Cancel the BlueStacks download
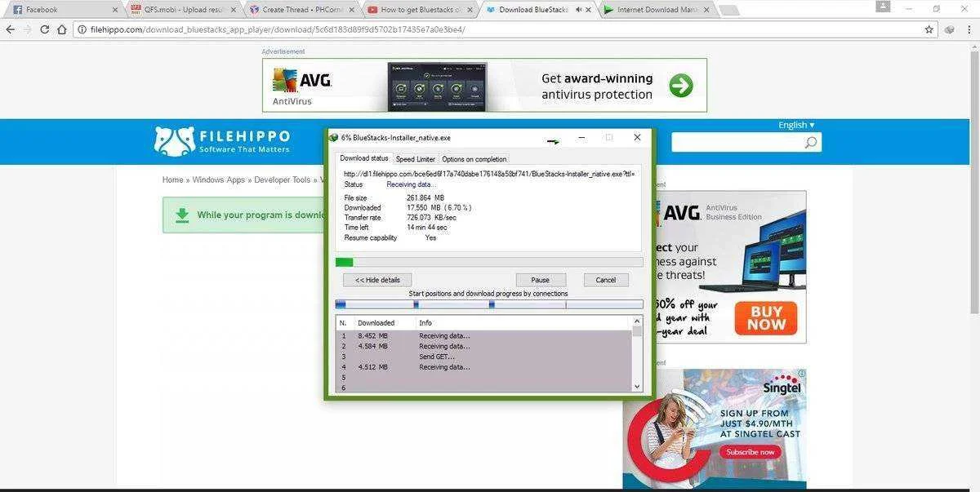This screenshot has width=980, height=492. coord(606,280)
